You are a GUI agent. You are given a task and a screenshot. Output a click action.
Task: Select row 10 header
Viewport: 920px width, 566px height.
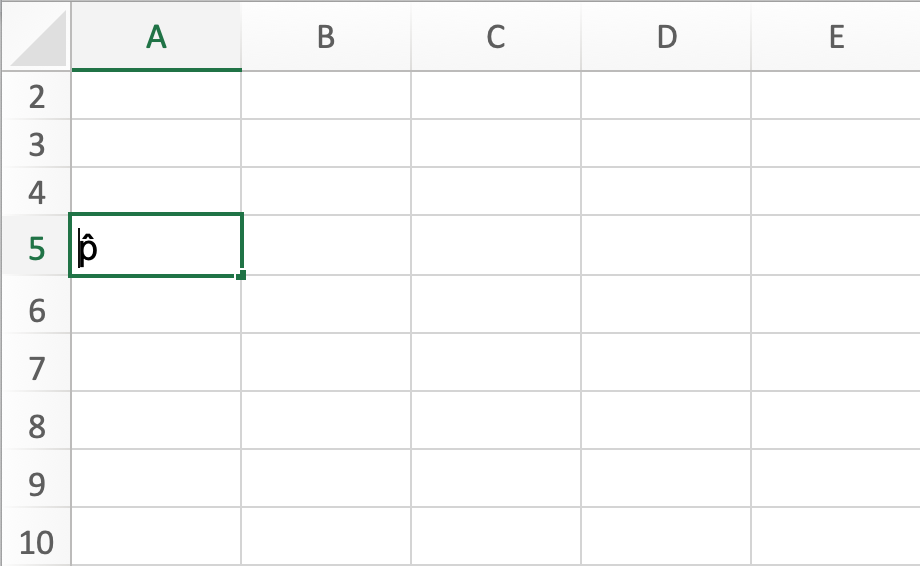click(x=36, y=537)
